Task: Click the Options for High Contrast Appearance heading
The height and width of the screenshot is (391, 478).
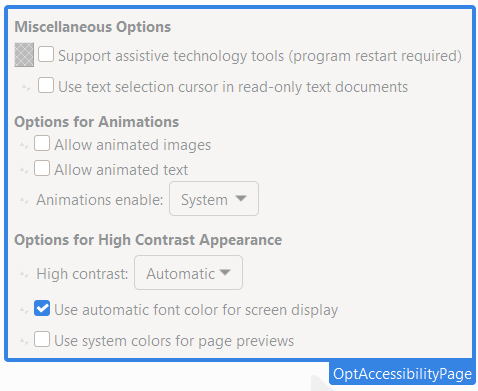Action: click(x=148, y=240)
